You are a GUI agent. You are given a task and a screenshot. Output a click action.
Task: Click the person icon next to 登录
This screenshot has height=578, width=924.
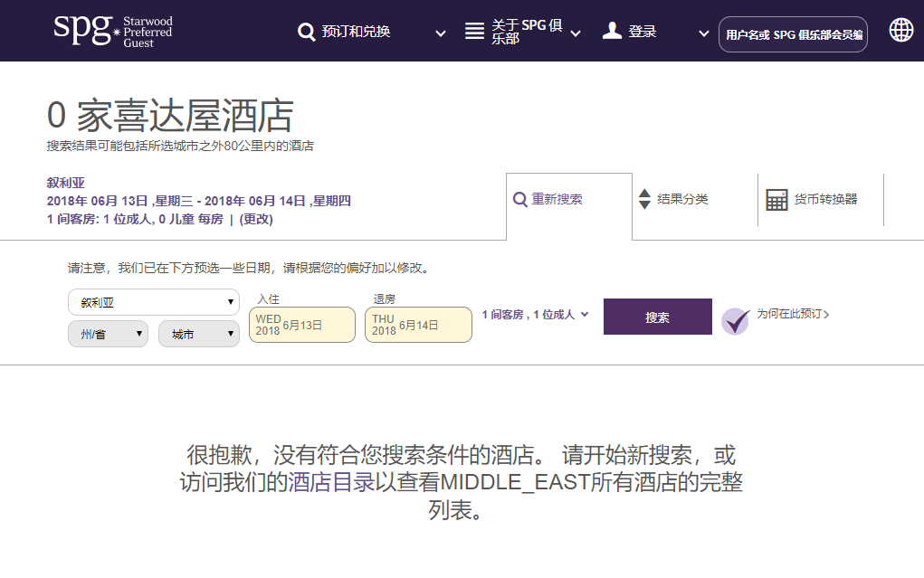(611, 29)
